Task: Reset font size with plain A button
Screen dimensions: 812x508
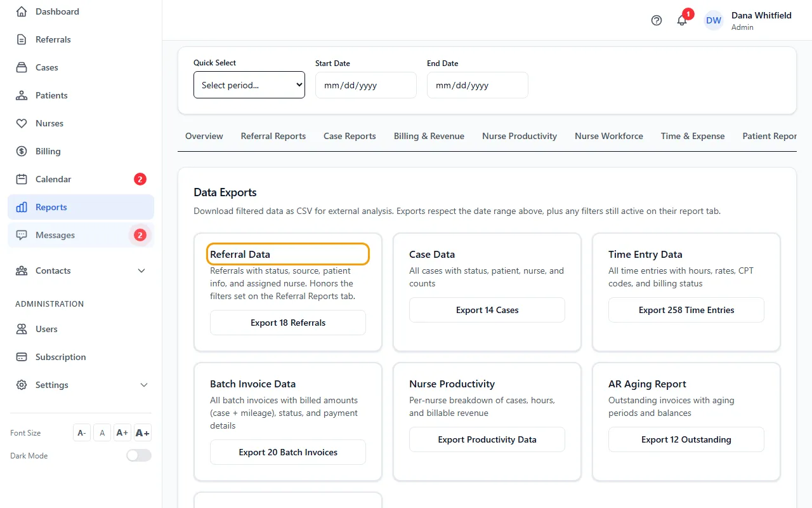Action: pyautogui.click(x=102, y=432)
